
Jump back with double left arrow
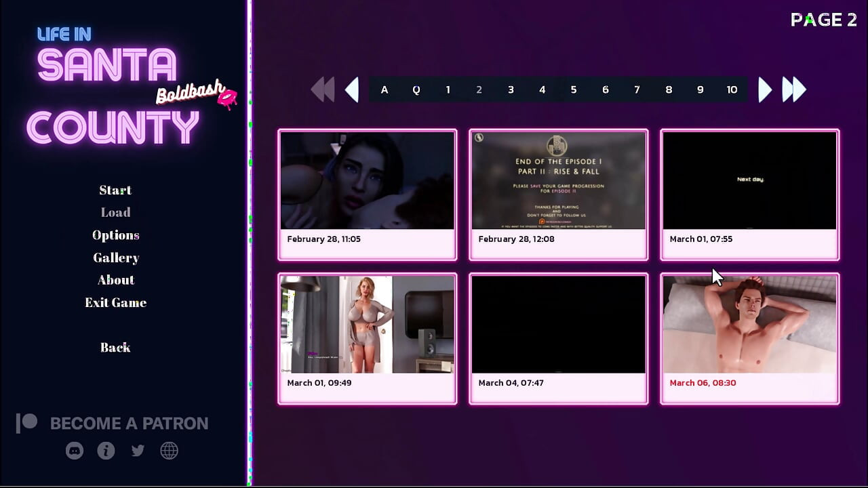point(322,89)
